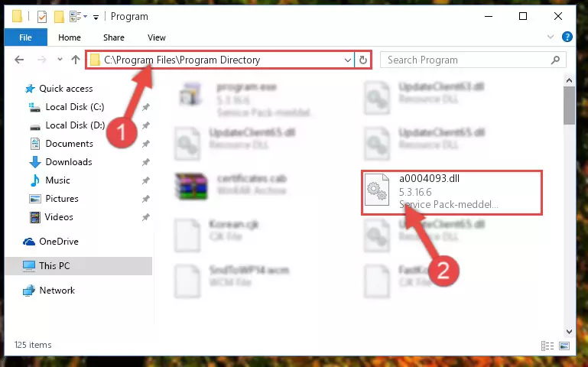The image size is (588, 367).
Task: Click the pin icon beside Local Disk (C:)
Action: pos(146,107)
